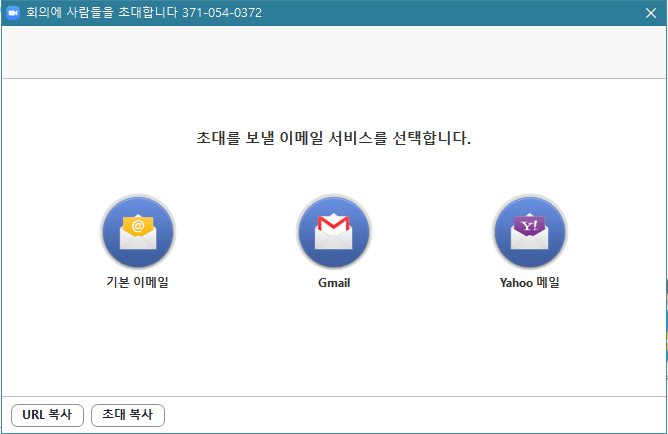Click the 초대 복사 button
The image size is (668, 434).
[x=128, y=415]
